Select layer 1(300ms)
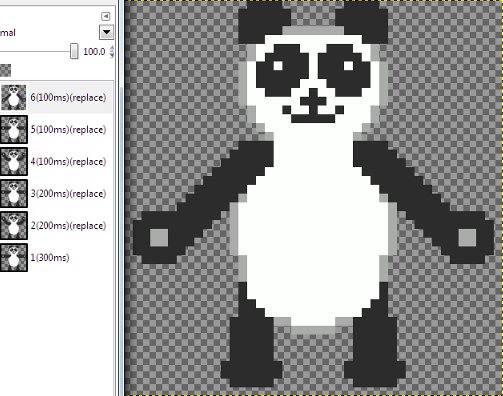This screenshot has height=396, width=503. point(57,257)
